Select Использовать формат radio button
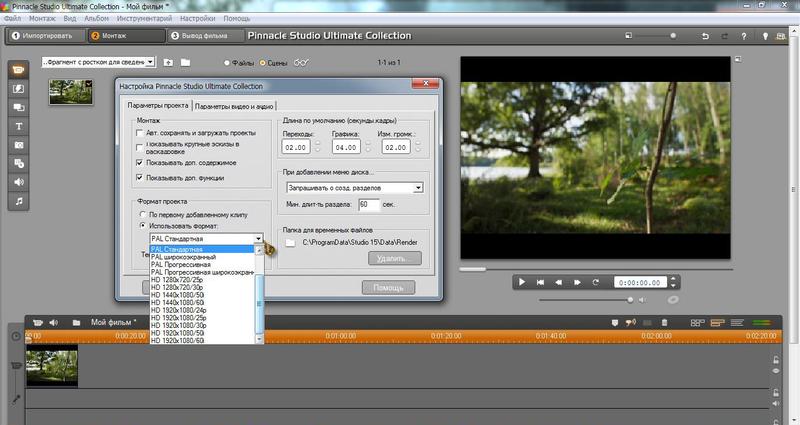Image resolution: width=800 pixels, height=425 pixels. (x=143, y=225)
